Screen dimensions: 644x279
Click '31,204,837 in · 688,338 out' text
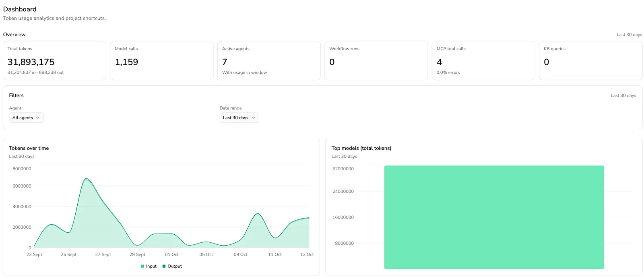coord(35,72)
